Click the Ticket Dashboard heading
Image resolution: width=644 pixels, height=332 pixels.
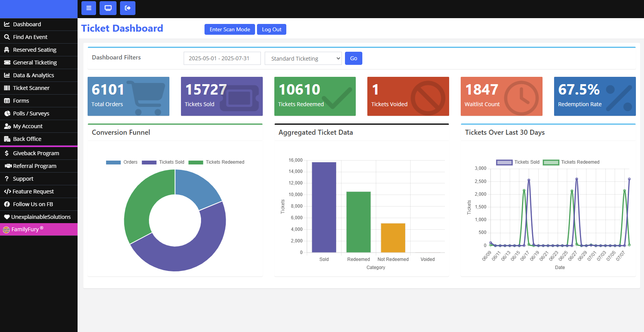click(122, 29)
